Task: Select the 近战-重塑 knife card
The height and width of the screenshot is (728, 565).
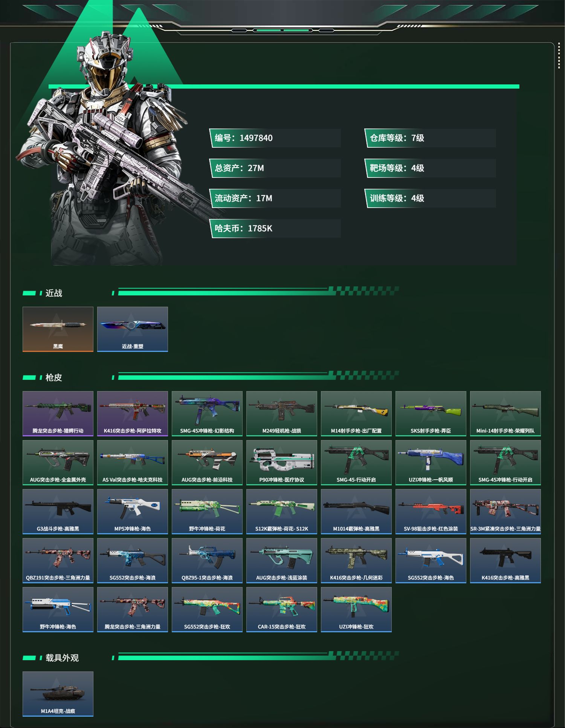Action: pos(133,329)
